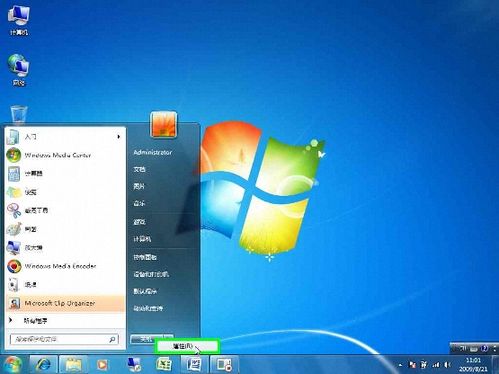Open Help and Support from Start menu
The width and height of the screenshot is (499, 374).
(x=148, y=308)
